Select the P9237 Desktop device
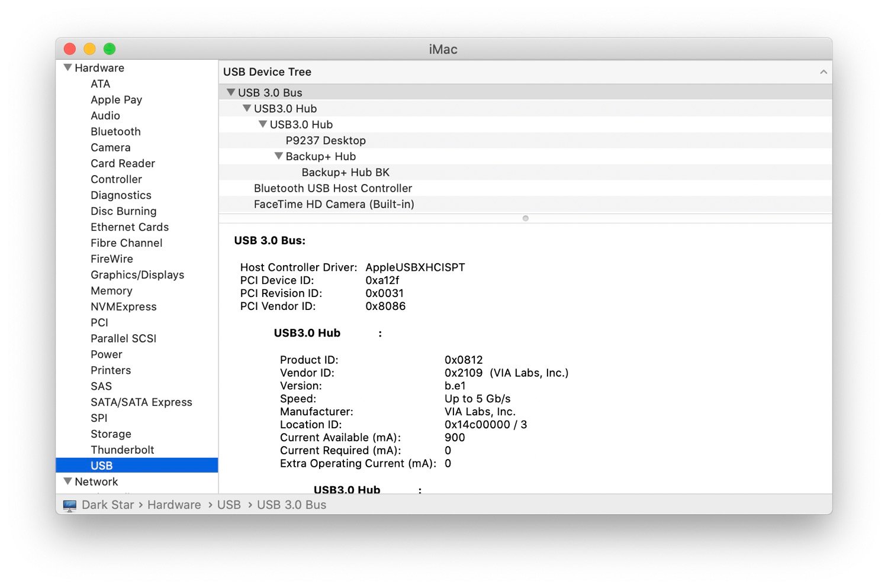 point(326,140)
